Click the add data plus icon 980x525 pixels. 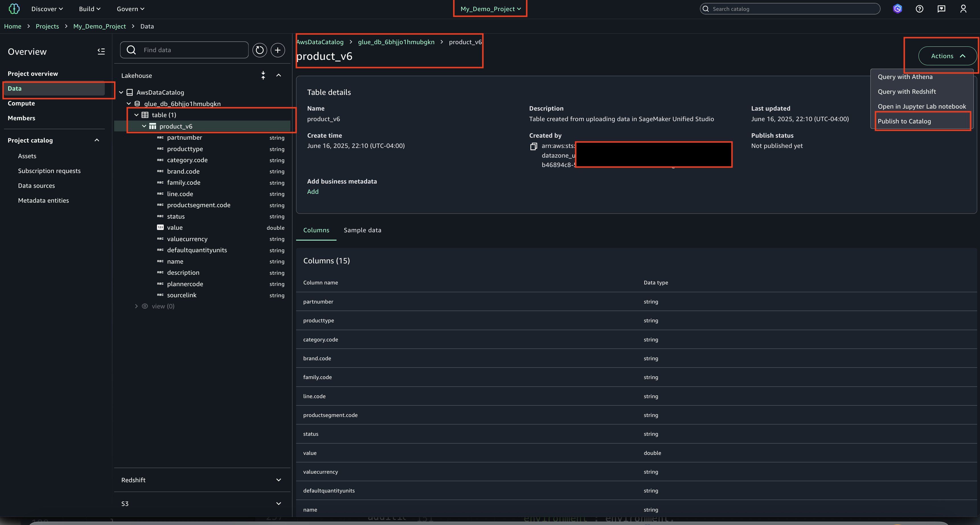click(x=278, y=50)
